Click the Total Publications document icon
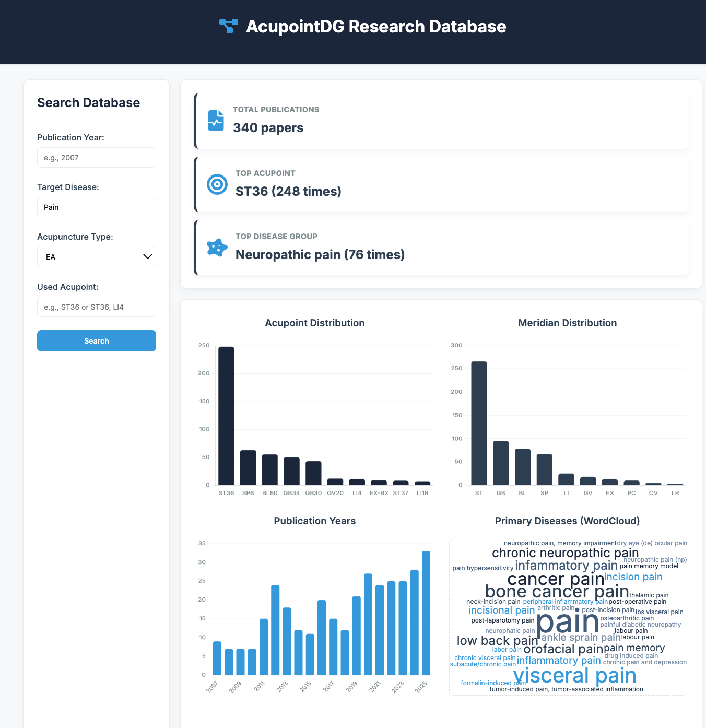The height and width of the screenshot is (728, 706). pyautogui.click(x=216, y=121)
